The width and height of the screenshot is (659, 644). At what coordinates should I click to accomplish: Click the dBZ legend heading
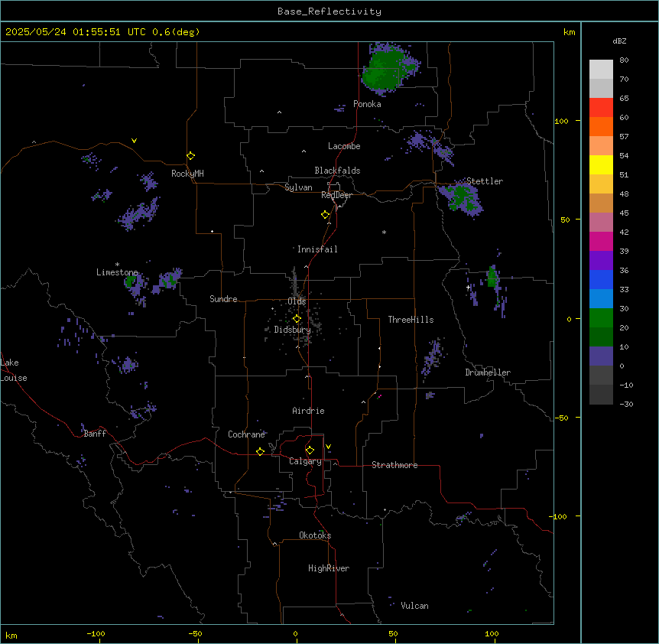coord(619,41)
